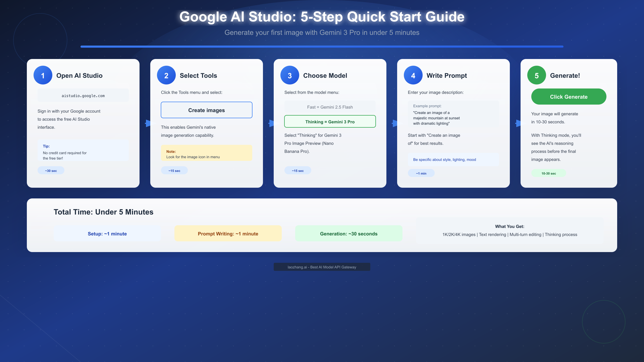644x362 pixels.
Task: Click the step 2 circle icon
Action: 166,75
